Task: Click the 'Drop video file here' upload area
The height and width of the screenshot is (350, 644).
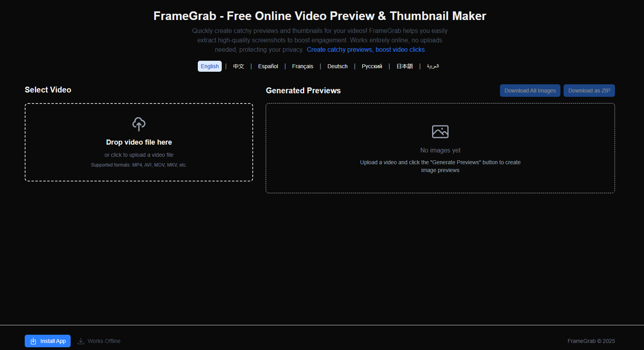Action: tap(139, 142)
